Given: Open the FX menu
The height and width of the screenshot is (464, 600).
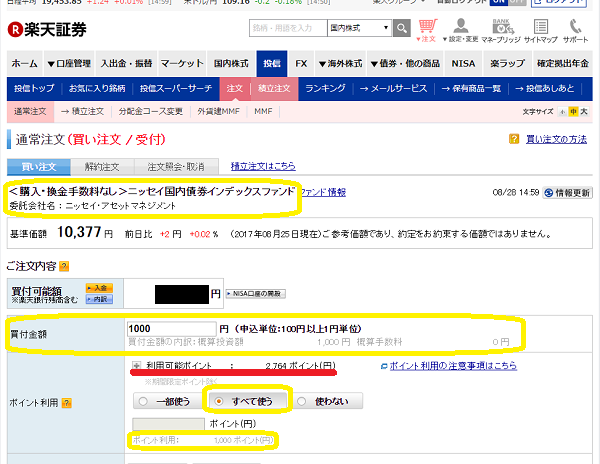Looking at the screenshot, I should [301, 63].
